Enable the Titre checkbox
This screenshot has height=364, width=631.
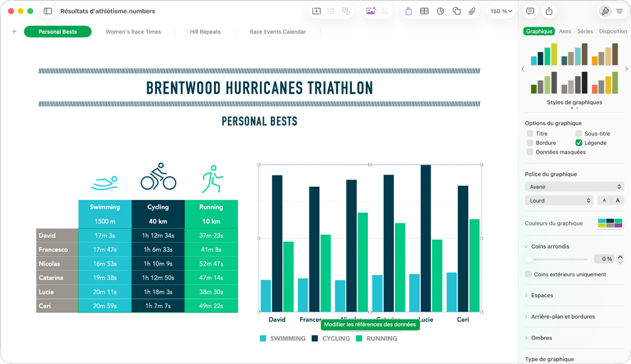[x=531, y=133]
